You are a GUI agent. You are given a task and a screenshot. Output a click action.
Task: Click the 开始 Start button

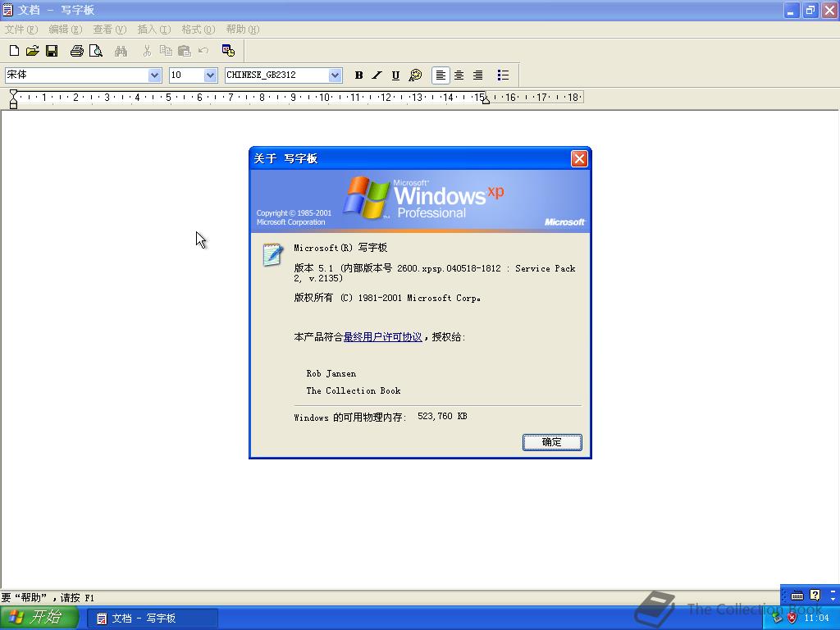(x=39, y=618)
